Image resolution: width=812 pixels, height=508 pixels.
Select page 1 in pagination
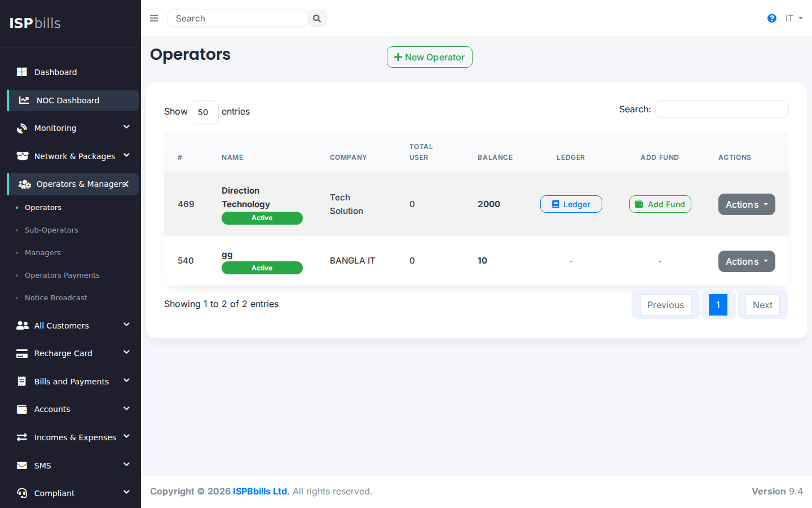(x=718, y=305)
